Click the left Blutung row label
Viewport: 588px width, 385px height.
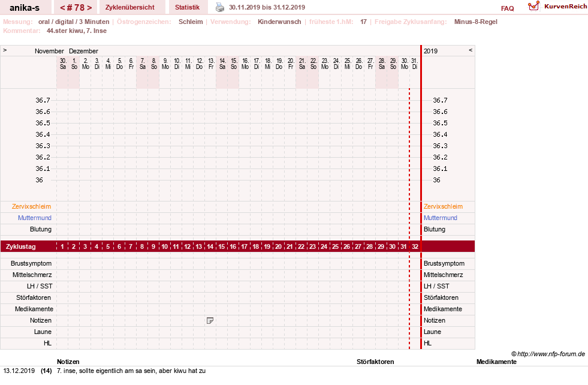(x=41, y=229)
